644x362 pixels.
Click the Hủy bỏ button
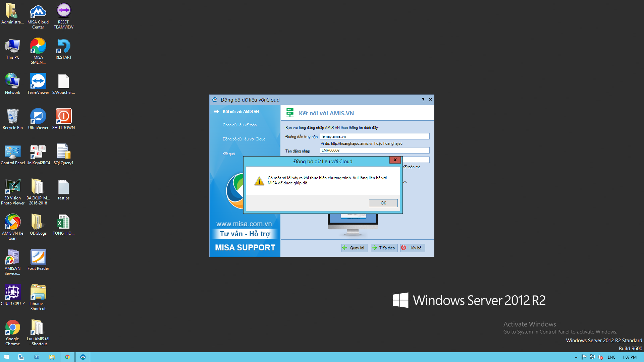click(413, 248)
